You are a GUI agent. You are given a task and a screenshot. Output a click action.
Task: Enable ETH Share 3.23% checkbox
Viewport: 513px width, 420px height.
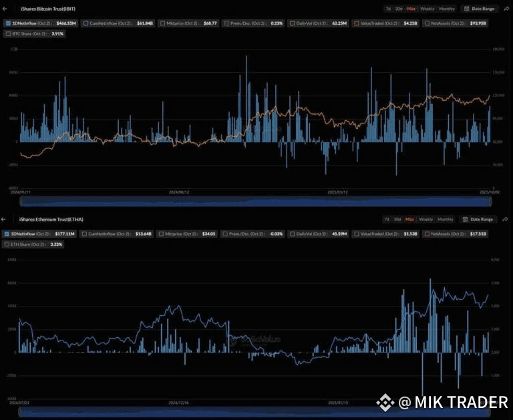pos(7,244)
